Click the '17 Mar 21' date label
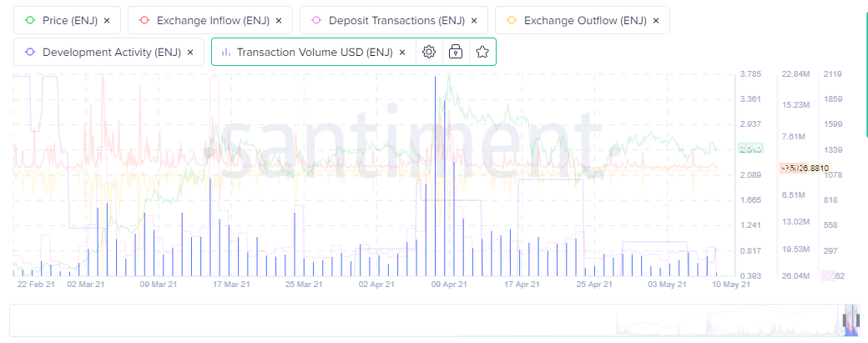Image resolution: width=868 pixels, height=343 pixels. pos(231,285)
